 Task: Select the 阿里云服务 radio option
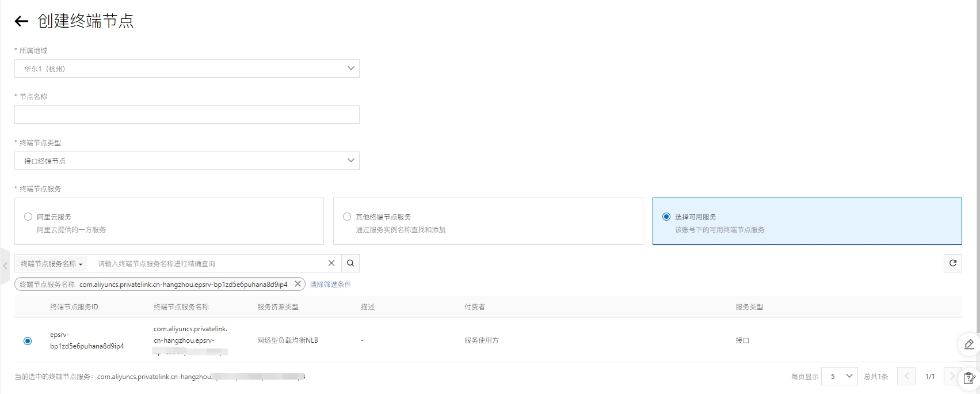(x=28, y=217)
